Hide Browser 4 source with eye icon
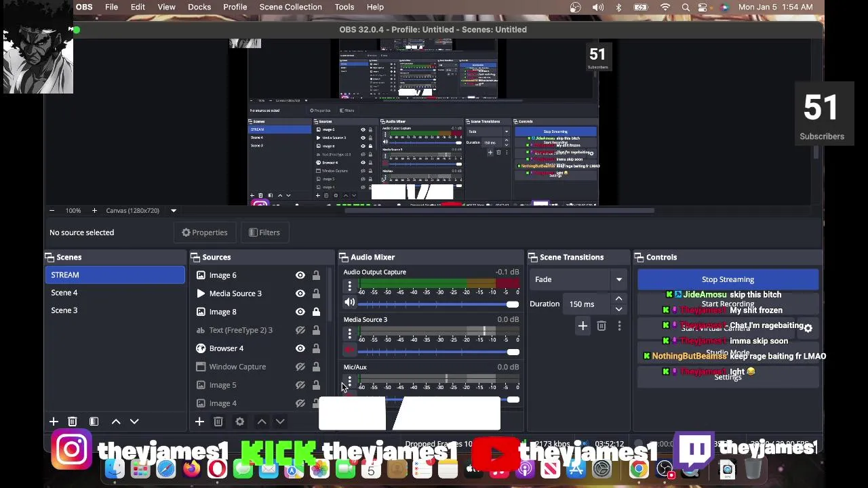 point(300,348)
